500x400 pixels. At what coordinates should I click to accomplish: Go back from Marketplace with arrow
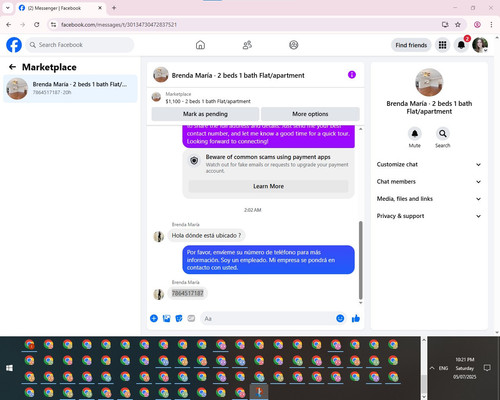[12, 67]
